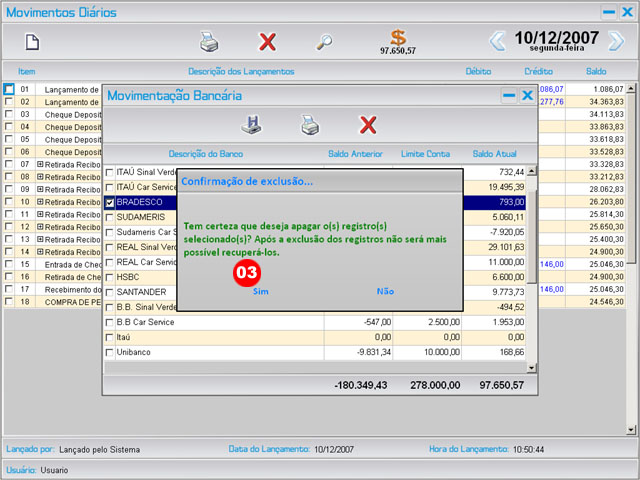This screenshot has height=480, width=640.
Task: Click the Saldo Atual column header
Action: 495,154
